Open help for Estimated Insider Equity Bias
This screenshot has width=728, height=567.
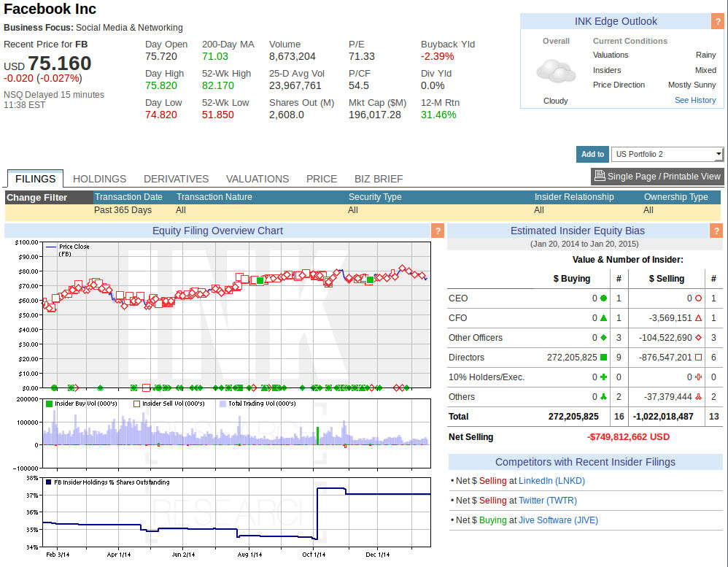(716, 231)
